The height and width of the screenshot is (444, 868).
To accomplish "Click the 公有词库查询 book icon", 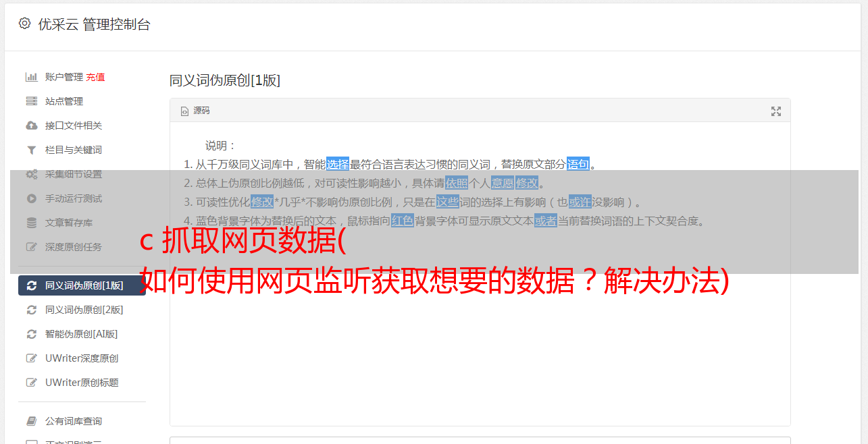I will point(31,421).
